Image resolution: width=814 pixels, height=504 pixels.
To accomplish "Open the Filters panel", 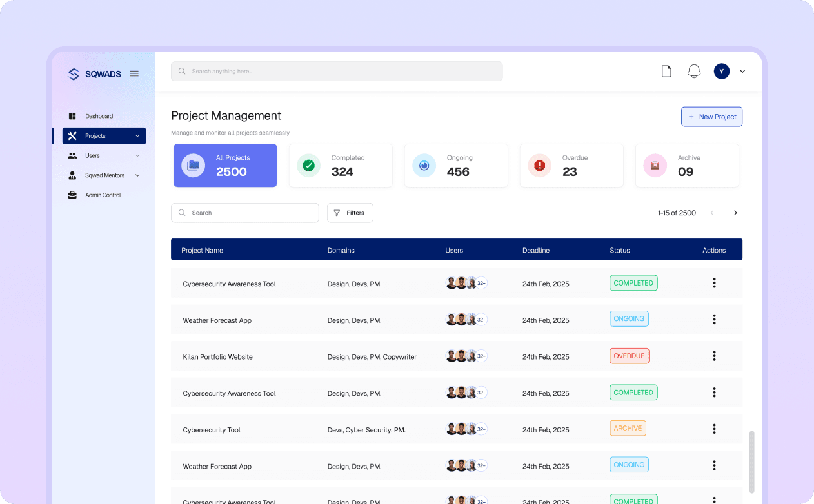I will pos(350,212).
